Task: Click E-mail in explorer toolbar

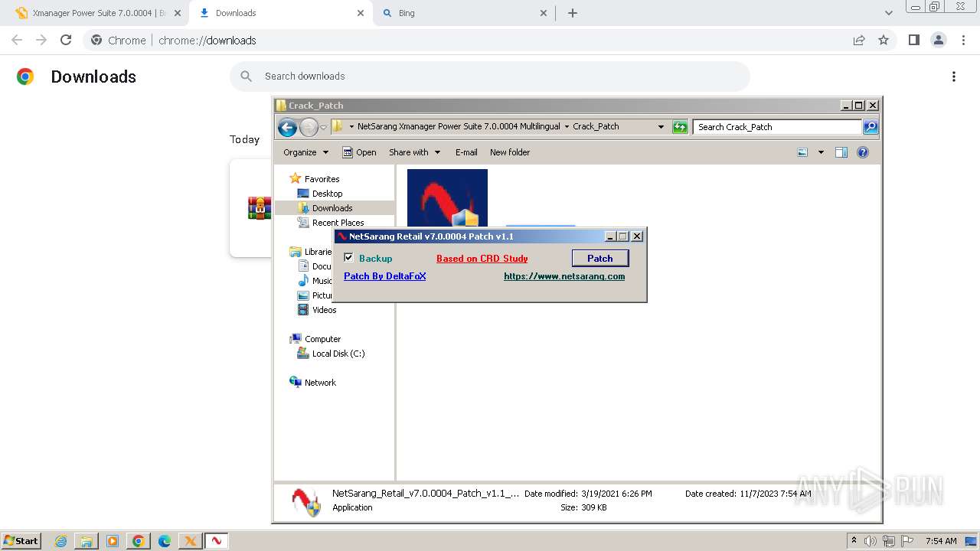Action: click(466, 152)
